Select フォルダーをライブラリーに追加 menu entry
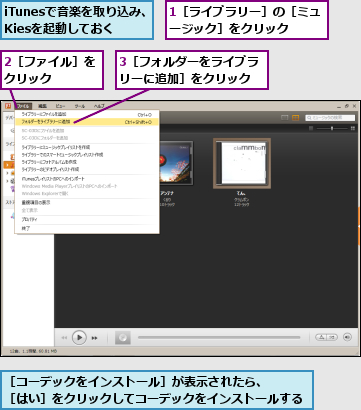The image size is (361, 410). [87, 122]
